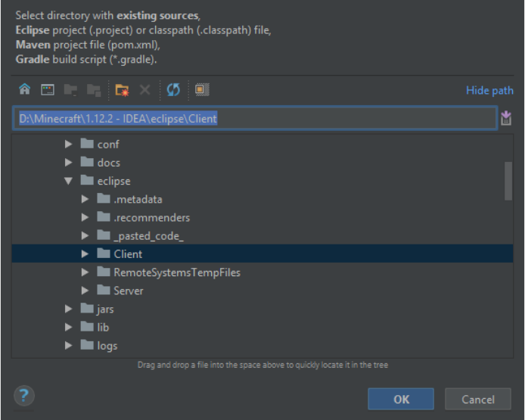Expand the Client folder arrow
Image resolution: width=525 pixels, height=420 pixels.
pos(85,254)
